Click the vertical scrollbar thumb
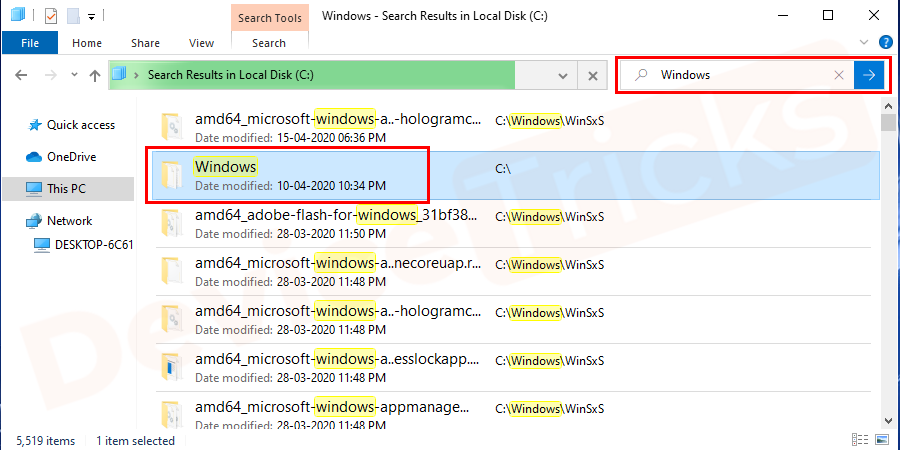 pyautogui.click(x=890, y=122)
